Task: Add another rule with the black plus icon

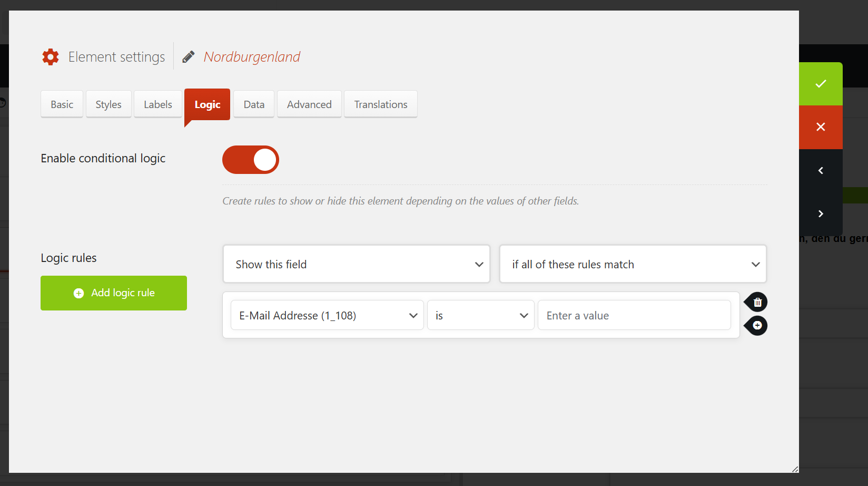Action: coord(757,326)
